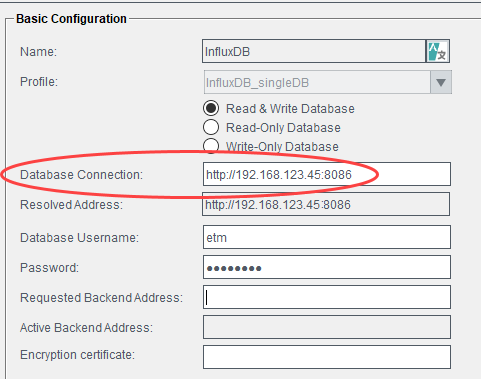Click the Database Connection label text
The width and height of the screenshot is (481, 379).
coord(81,175)
